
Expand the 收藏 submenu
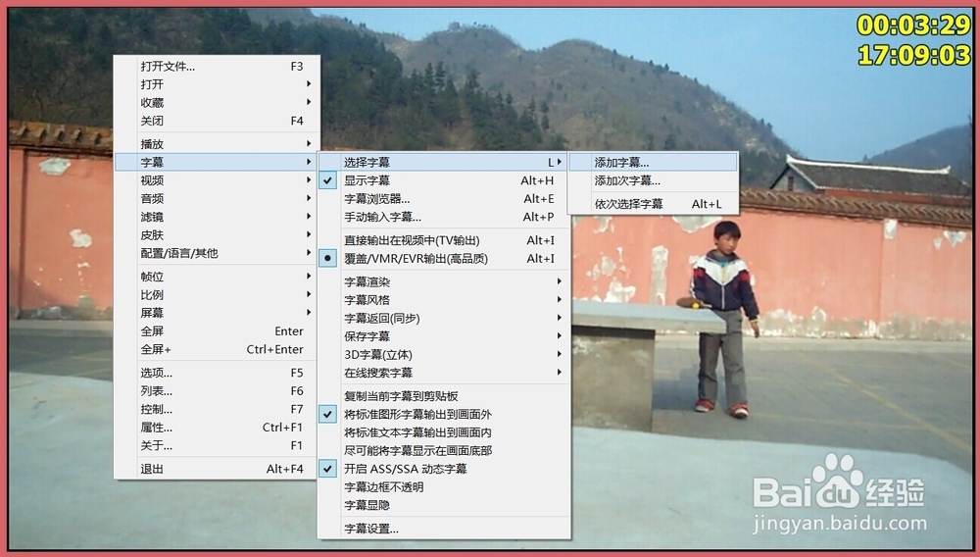click(217, 103)
